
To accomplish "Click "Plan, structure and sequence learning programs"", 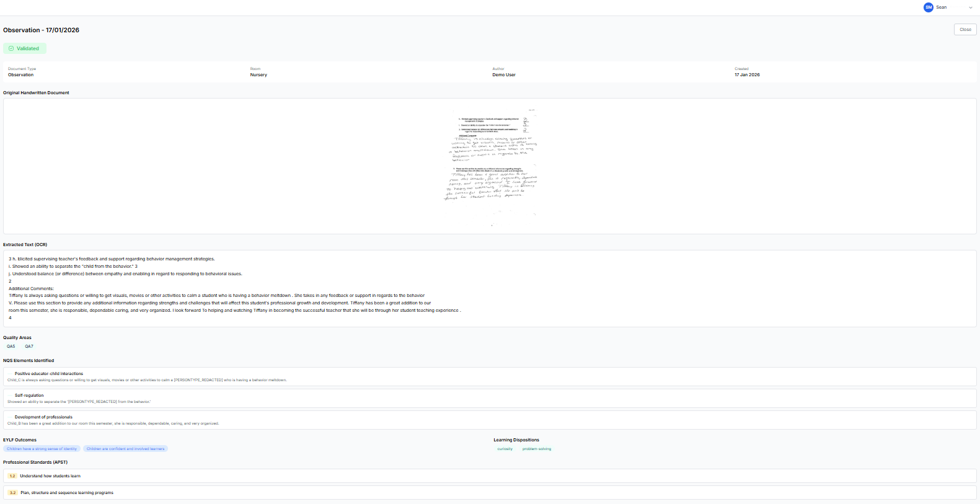I will (67, 493).
